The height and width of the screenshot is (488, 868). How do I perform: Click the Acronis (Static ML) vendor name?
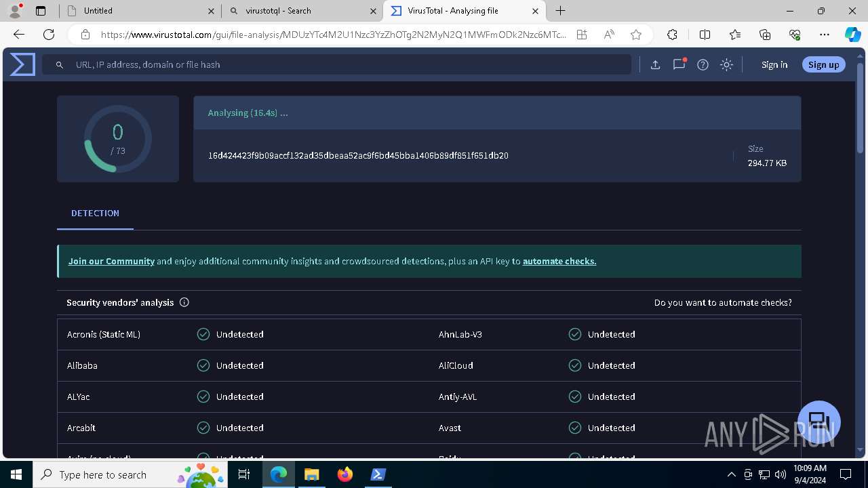pos(104,334)
